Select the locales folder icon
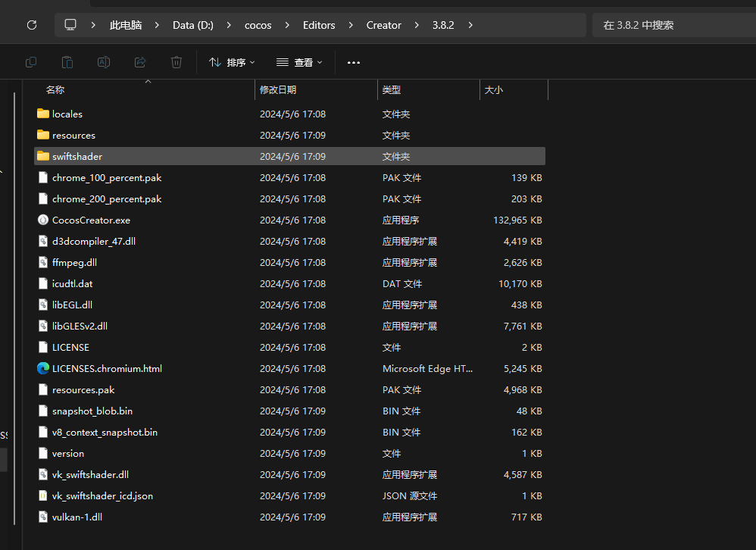The width and height of the screenshot is (756, 550). pos(43,114)
